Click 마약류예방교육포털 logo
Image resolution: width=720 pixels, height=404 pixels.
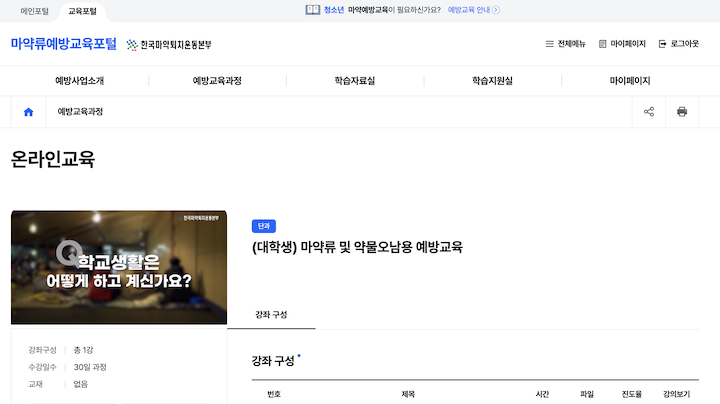coord(64,44)
